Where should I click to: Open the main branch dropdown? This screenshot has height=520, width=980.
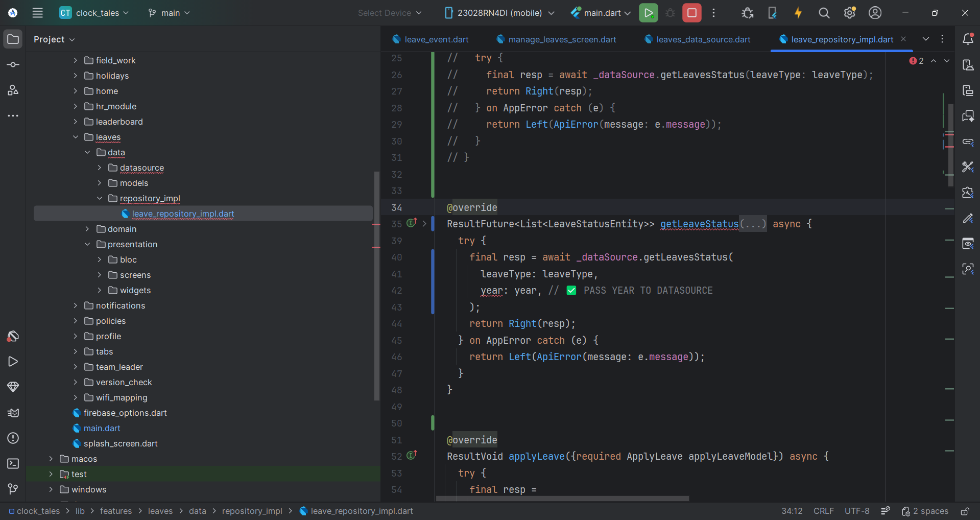(x=169, y=13)
